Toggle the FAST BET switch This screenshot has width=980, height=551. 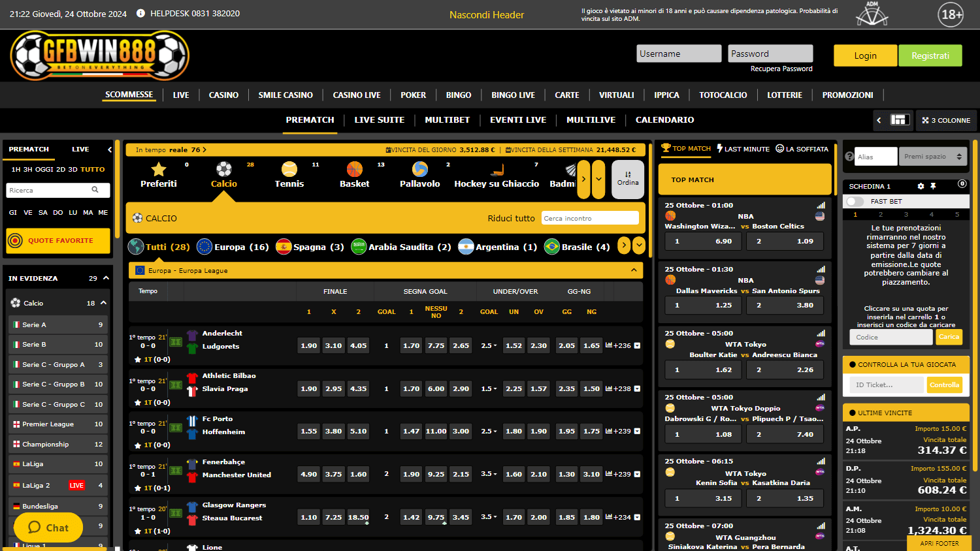pos(855,202)
